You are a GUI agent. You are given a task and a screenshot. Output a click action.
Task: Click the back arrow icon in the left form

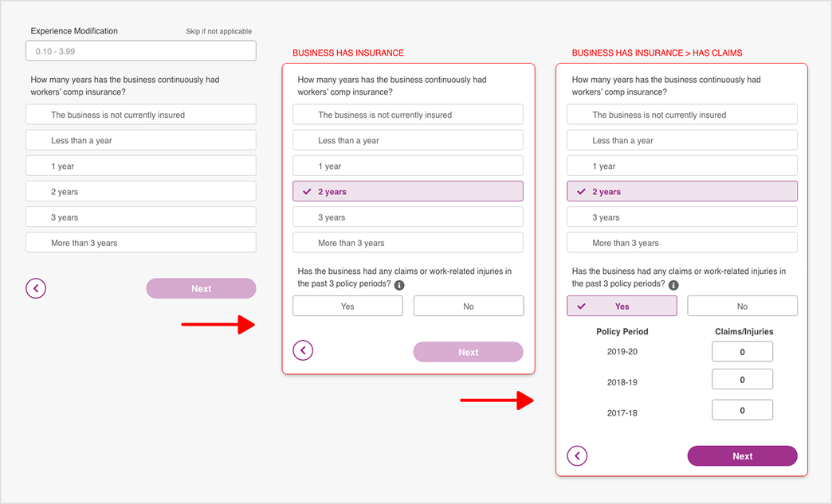36,288
